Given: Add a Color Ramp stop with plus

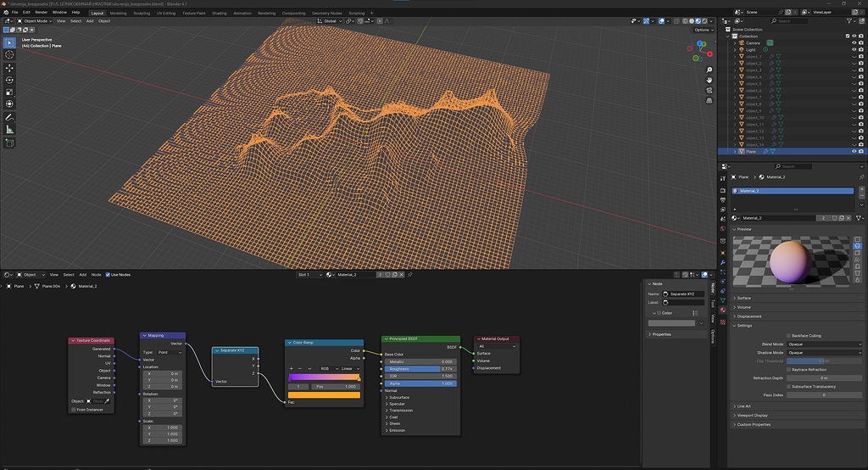Looking at the screenshot, I should click(292, 368).
